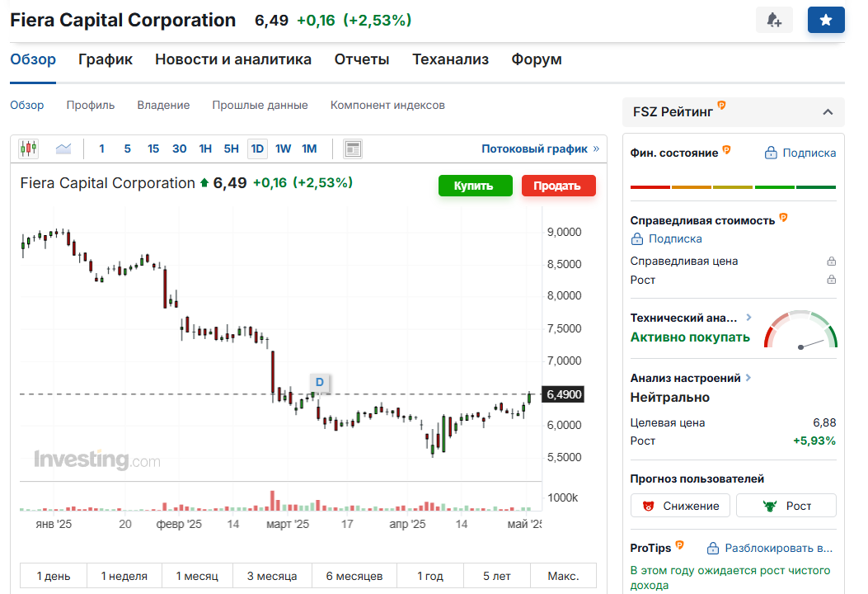Vote Рост in the user forecast
The height and width of the screenshot is (594, 868).
[x=786, y=506]
